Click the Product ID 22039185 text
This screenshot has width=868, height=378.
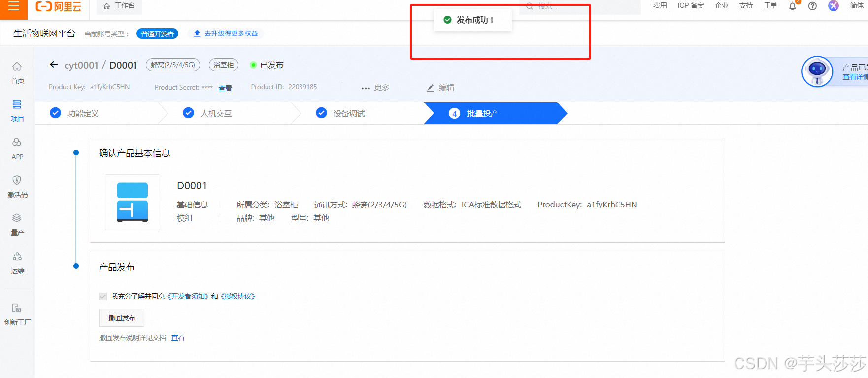click(x=302, y=87)
